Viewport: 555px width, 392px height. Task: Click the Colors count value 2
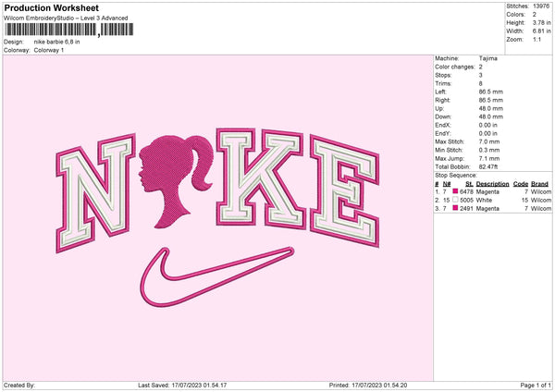coord(535,15)
